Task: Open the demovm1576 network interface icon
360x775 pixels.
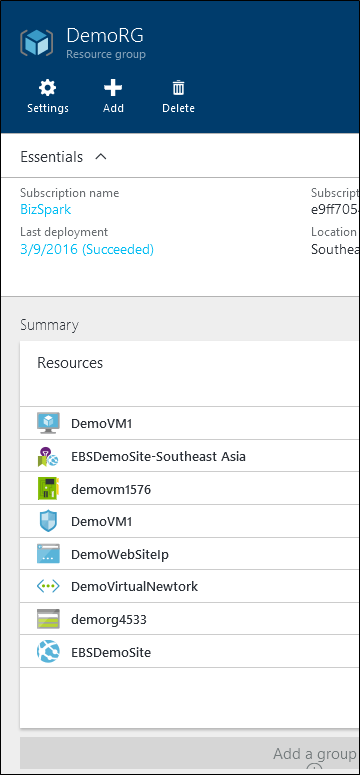Action: coord(48,489)
